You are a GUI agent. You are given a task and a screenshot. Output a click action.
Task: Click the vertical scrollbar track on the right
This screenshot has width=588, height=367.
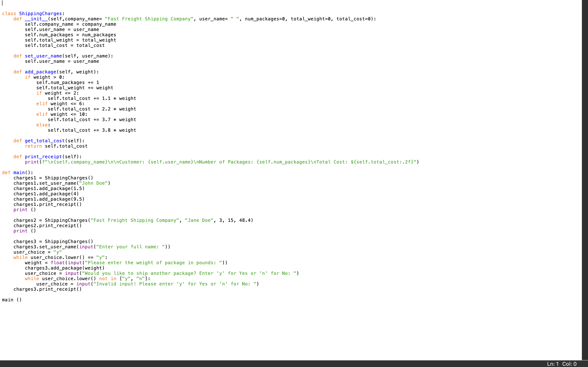tap(585, 170)
